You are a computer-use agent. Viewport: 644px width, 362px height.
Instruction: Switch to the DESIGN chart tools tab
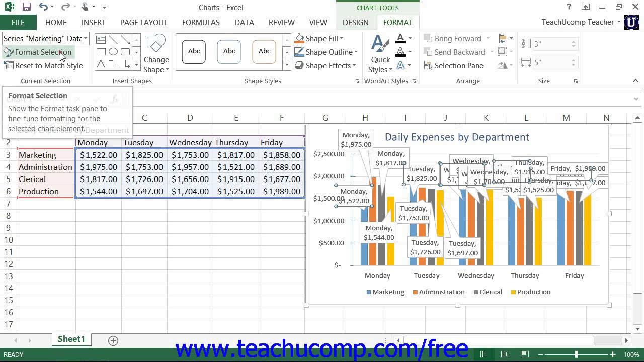click(x=356, y=22)
